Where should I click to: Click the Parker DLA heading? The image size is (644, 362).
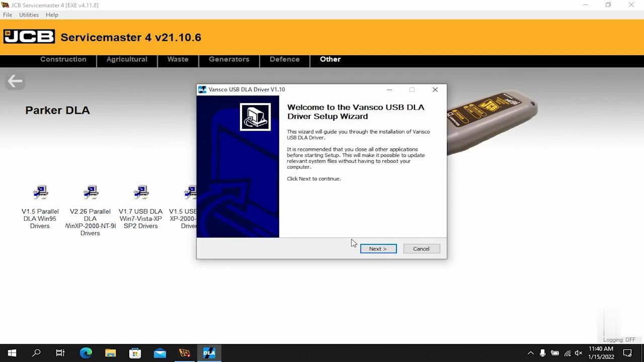(x=57, y=110)
